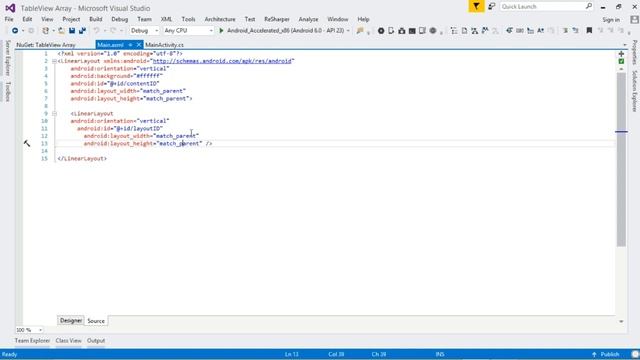The height and width of the screenshot is (360, 640).
Task: Click the toolbar camera-shaped Android icon
Action: pyautogui.click(x=402, y=31)
